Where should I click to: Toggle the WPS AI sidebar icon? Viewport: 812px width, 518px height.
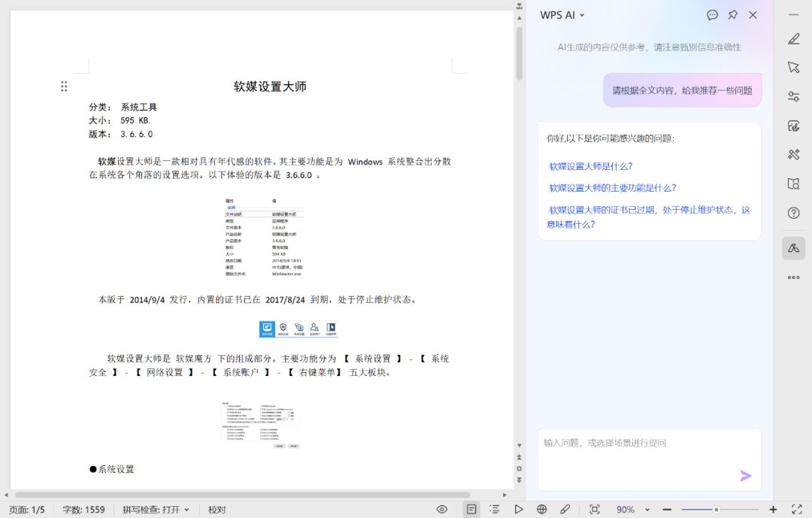click(793, 248)
